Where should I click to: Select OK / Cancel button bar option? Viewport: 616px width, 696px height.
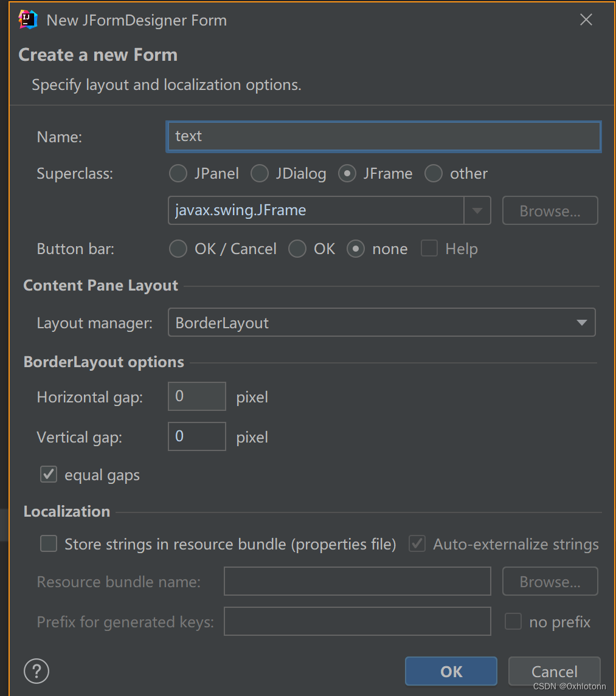click(x=178, y=249)
